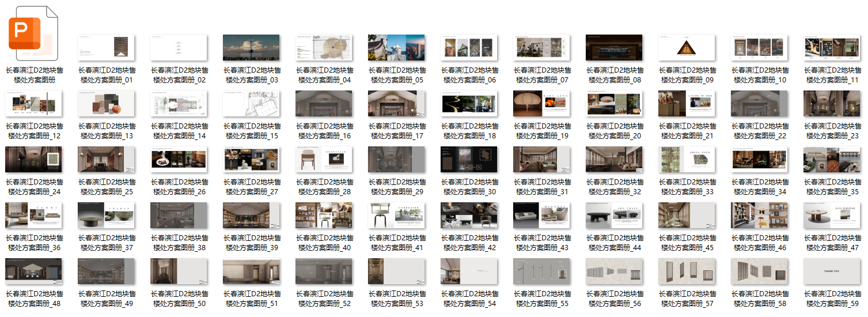Select thumbnail image 楼处方案图册_25
Screen dimensions: 868x317
[x=106, y=159]
